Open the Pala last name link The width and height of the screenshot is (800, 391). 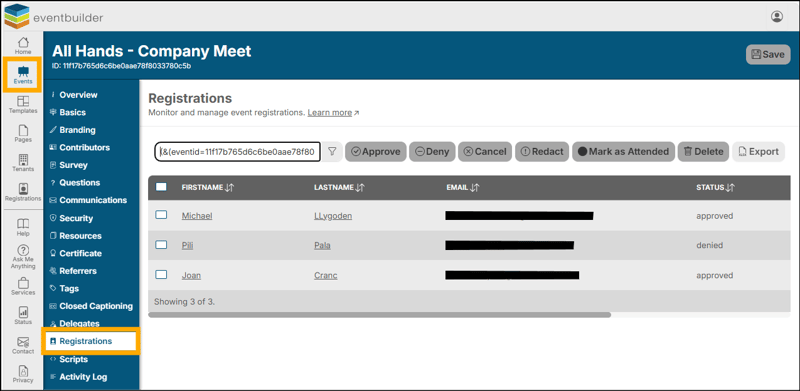coord(322,246)
